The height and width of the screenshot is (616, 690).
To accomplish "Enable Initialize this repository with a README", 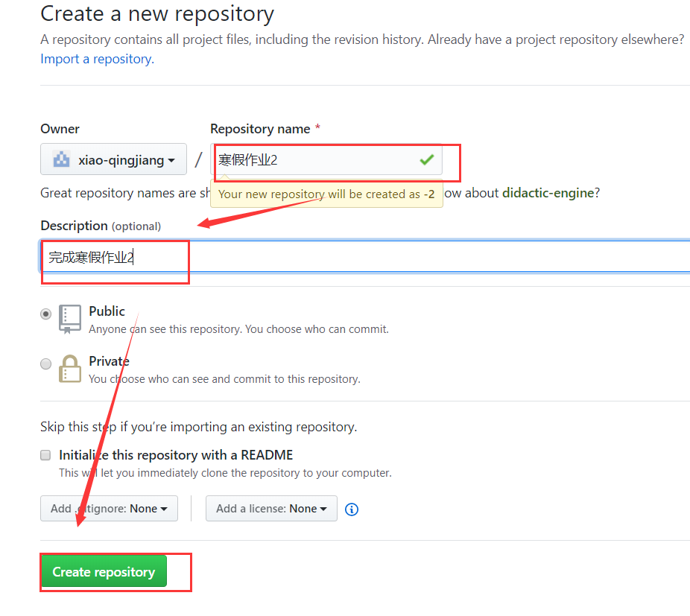I will (x=45, y=455).
